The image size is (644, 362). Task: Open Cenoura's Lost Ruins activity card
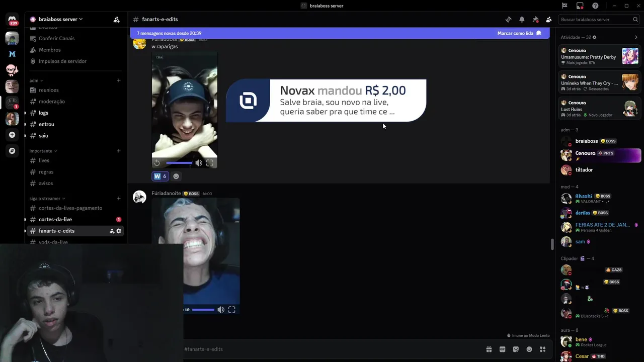[x=600, y=109]
